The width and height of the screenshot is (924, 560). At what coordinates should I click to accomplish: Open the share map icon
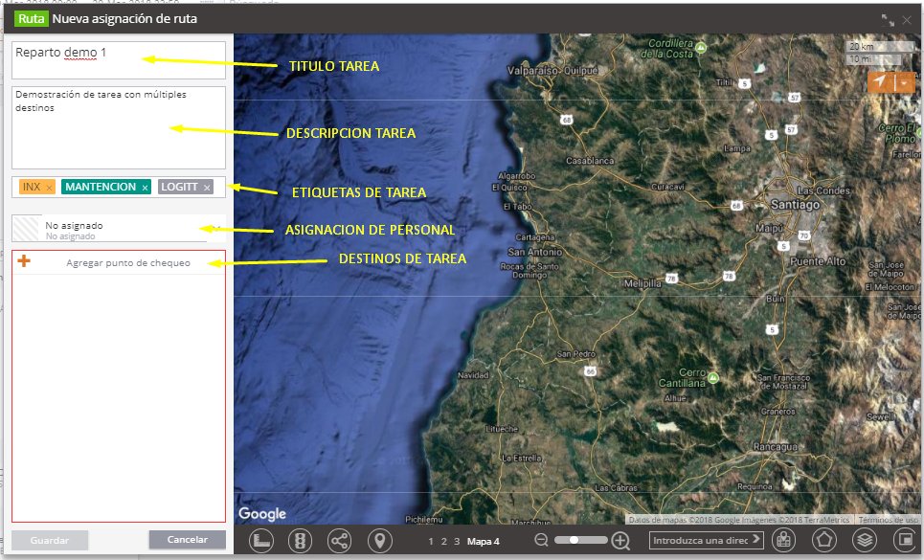[x=339, y=540]
